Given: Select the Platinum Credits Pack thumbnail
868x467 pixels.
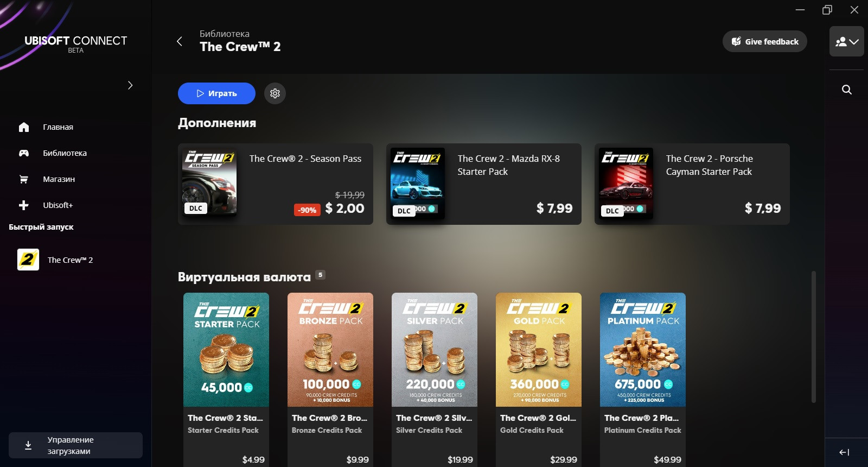Looking at the screenshot, I should 643,350.
